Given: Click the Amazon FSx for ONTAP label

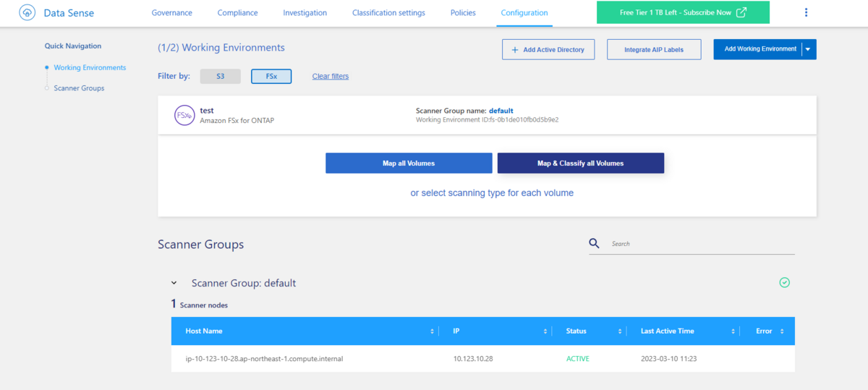Looking at the screenshot, I should pos(237,120).
